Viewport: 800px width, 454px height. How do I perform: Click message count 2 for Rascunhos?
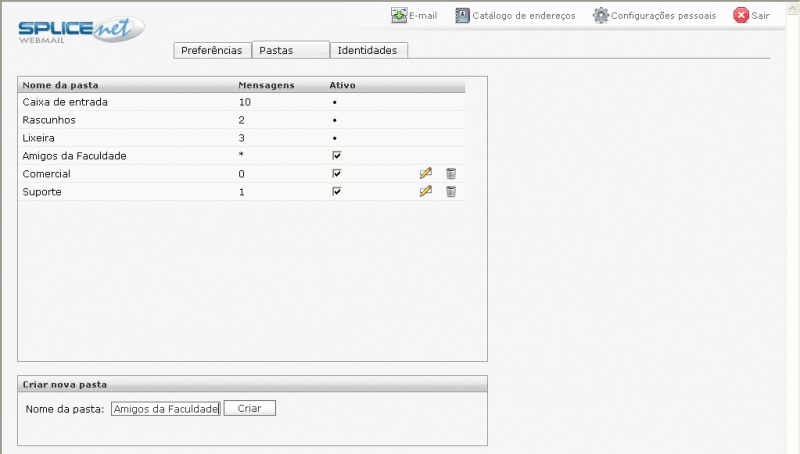click(x=241, y=120)
